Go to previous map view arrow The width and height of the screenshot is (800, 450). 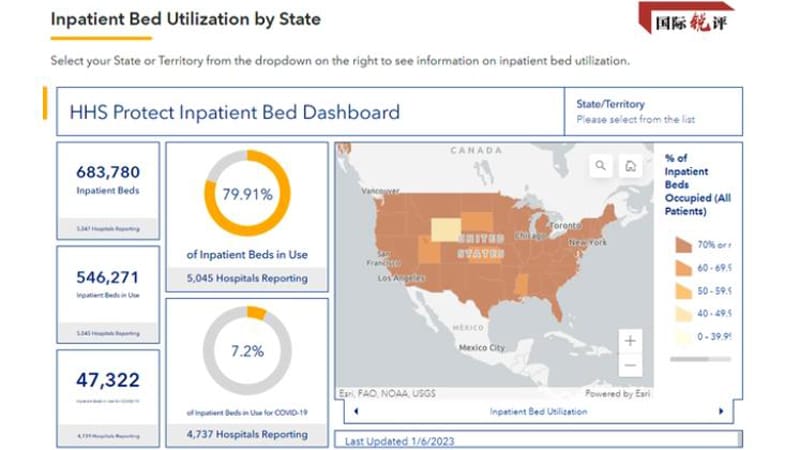tap(356, 411)
